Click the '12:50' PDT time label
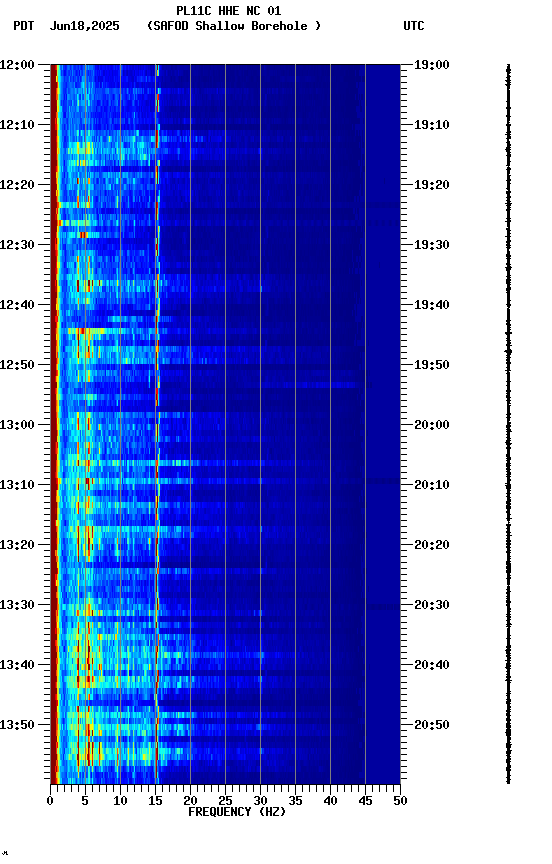This screenshot has height=864, width=552. [17, 365]
